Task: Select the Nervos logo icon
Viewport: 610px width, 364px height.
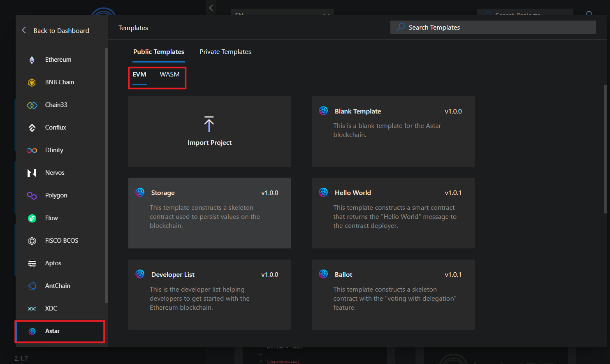Action: tap(32, 173)
